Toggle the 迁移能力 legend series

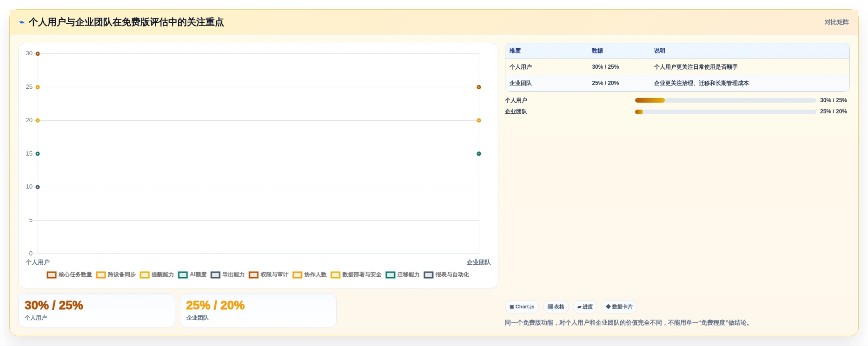402,275
